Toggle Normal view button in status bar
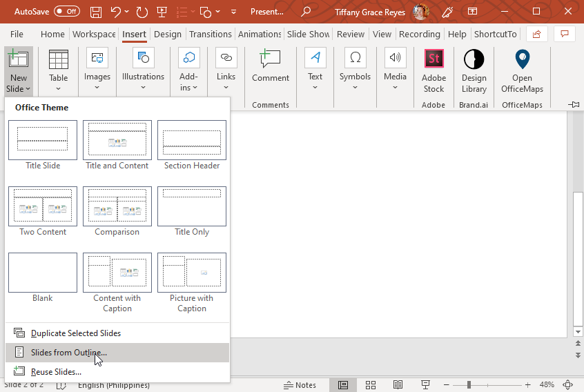This screenshot has width=584, height=392. tap(342, 384)
